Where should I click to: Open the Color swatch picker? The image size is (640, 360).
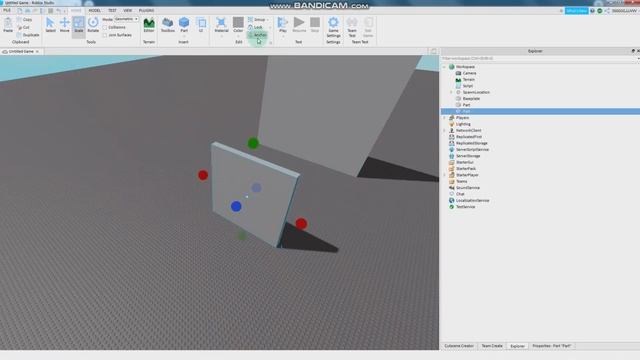(x=238, y=25)
